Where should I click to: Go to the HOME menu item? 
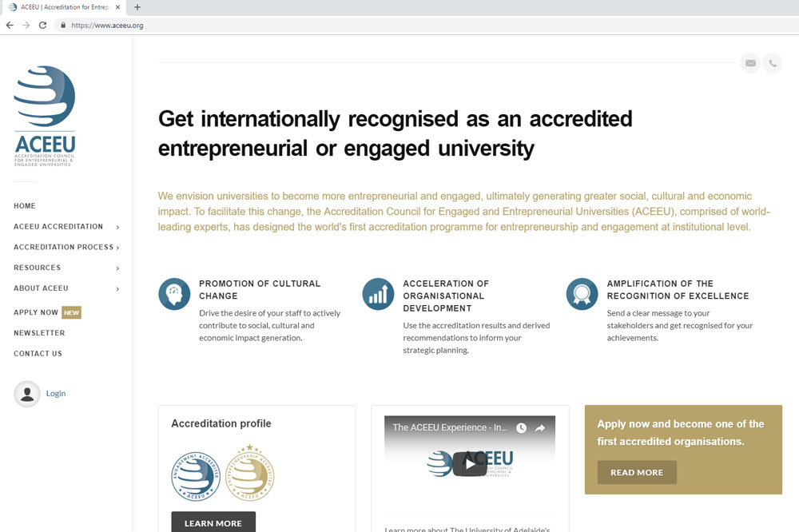(25, 206)
